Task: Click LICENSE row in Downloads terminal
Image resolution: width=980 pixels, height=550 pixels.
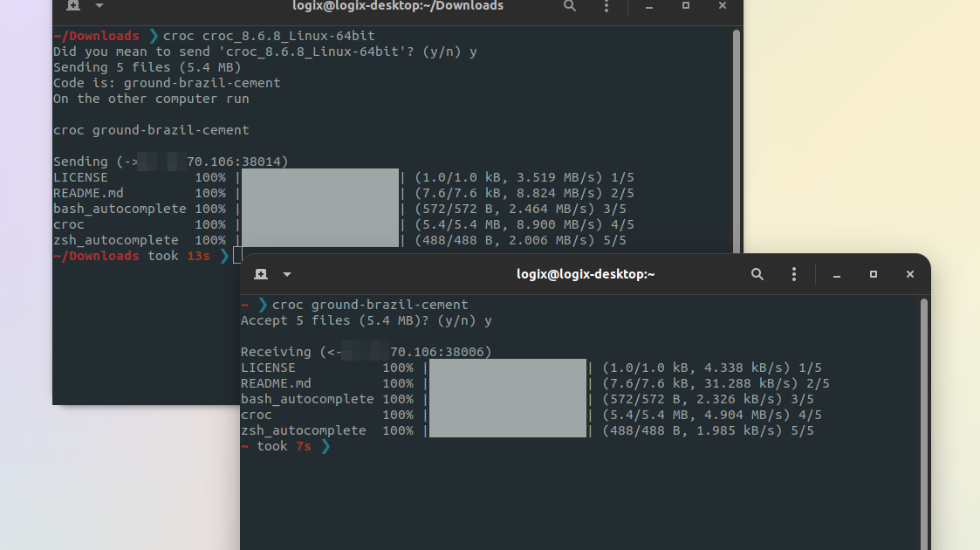Action: [x=344, y=177]
